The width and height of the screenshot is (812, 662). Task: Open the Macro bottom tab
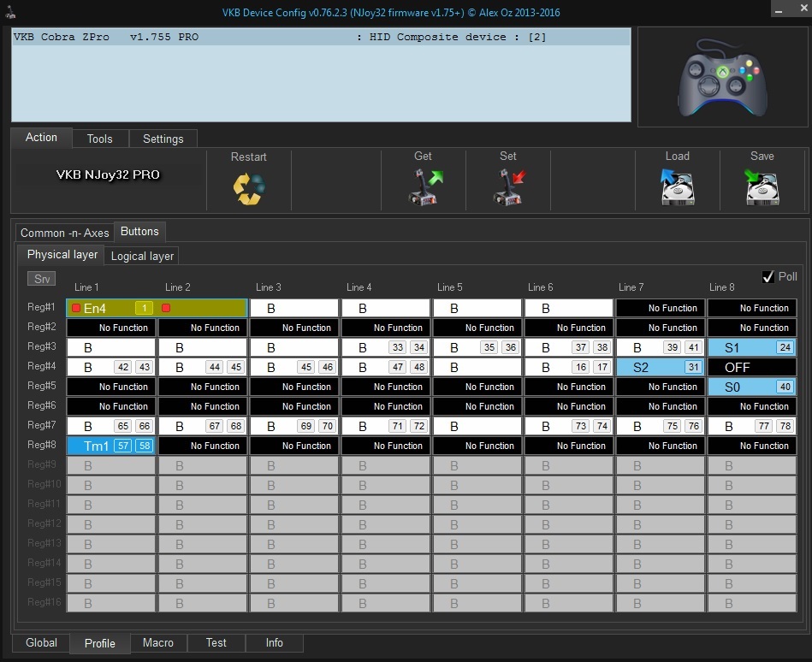click(x=158, y=643)
